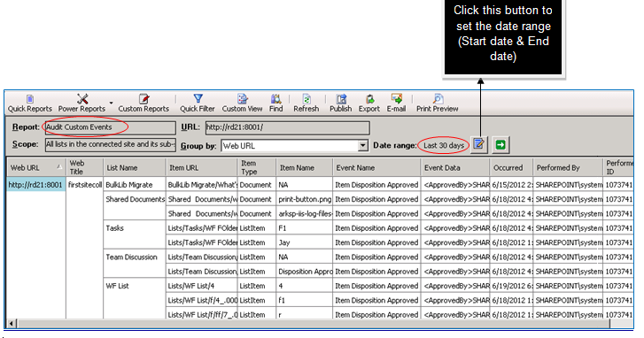644x338 pixels.
Task: Select the BulkLib Migrate list name cell
Action: [135, 185]
